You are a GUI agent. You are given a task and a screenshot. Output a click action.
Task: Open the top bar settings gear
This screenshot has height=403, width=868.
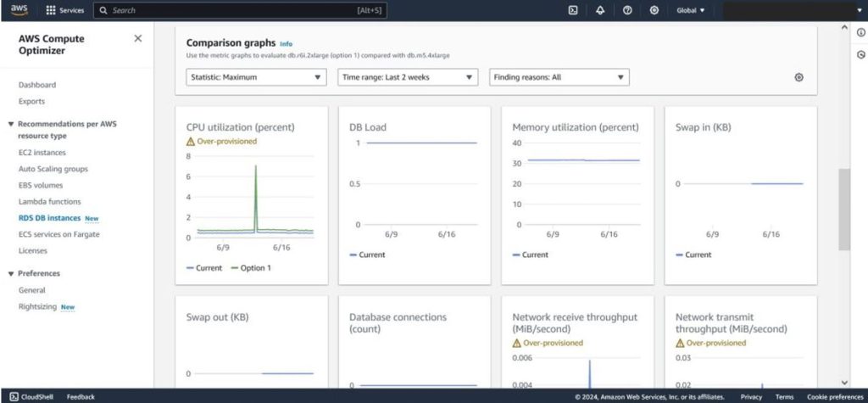pos(654,10)
